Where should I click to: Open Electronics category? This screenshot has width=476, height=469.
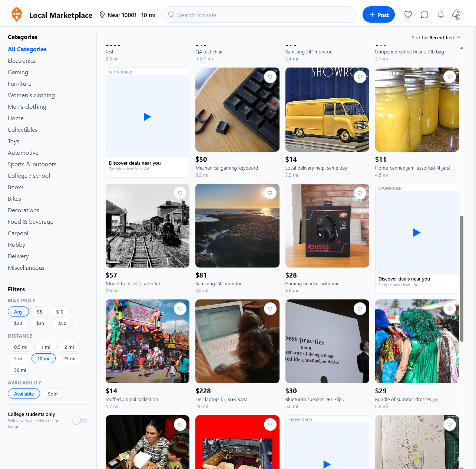click(22, 60)
